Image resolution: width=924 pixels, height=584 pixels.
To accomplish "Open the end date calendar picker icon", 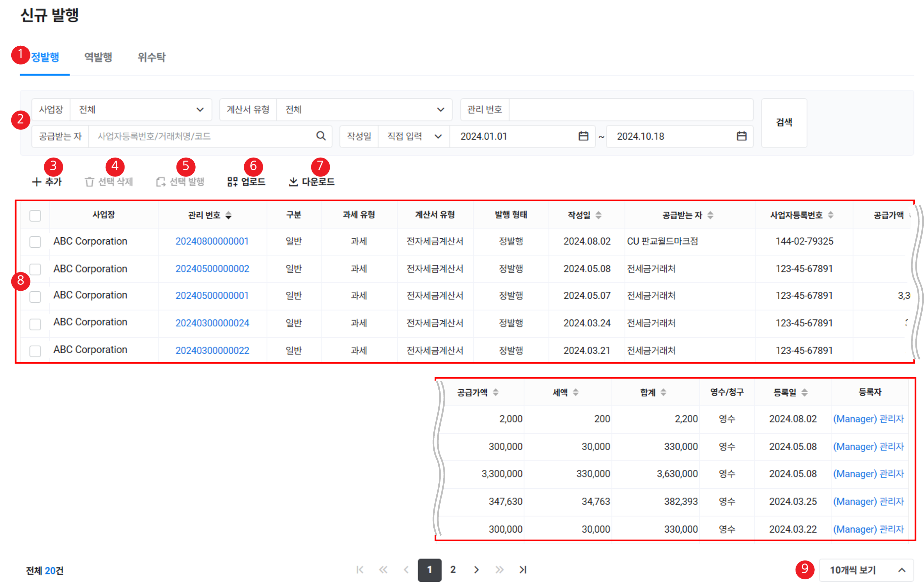I will (741, 136).
